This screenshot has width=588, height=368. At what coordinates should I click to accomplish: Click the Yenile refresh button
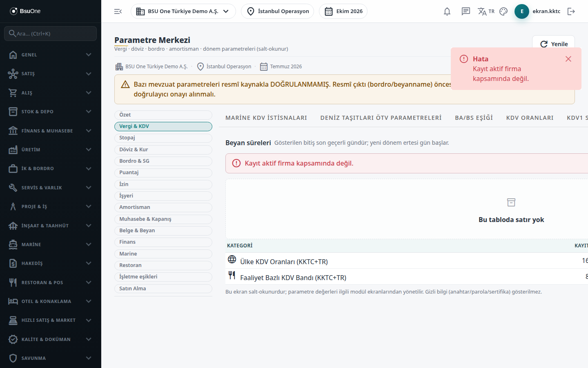(553, 44)
